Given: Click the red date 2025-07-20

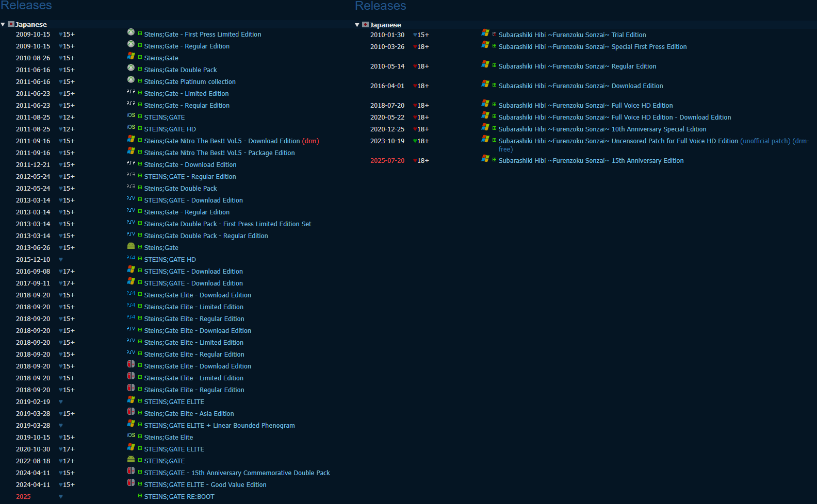Looking at the screenshot, I should pyautogui.click(x=387, y=161).
